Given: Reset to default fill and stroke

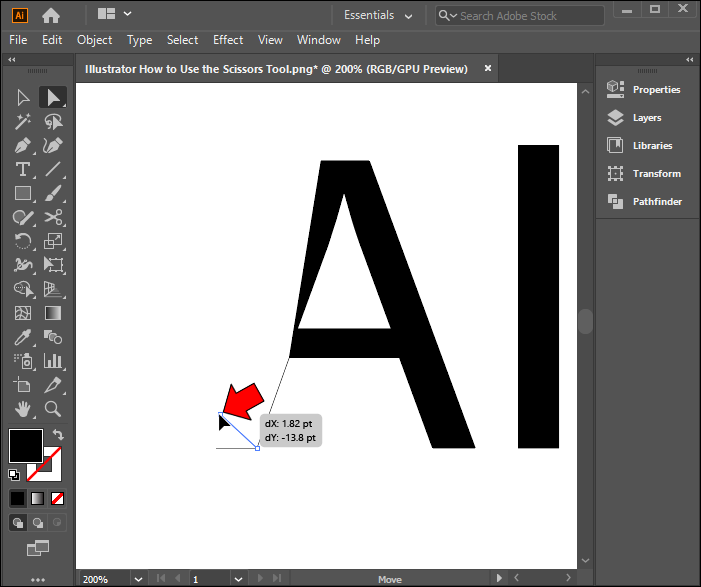Looking at the screenshot, I should click(14, 475).
